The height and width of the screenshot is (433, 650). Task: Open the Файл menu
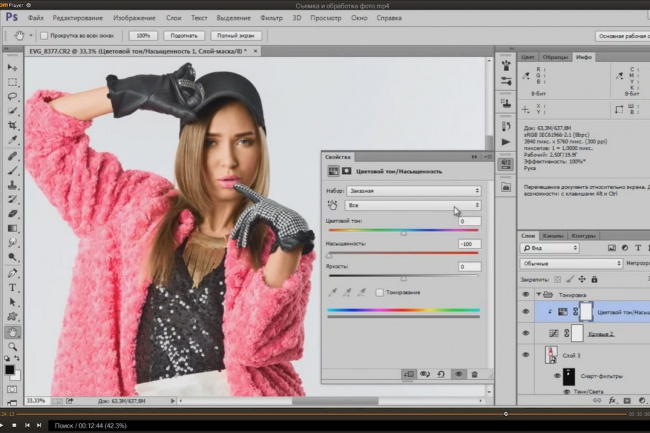pyautogui.click(x=36, y=18)
